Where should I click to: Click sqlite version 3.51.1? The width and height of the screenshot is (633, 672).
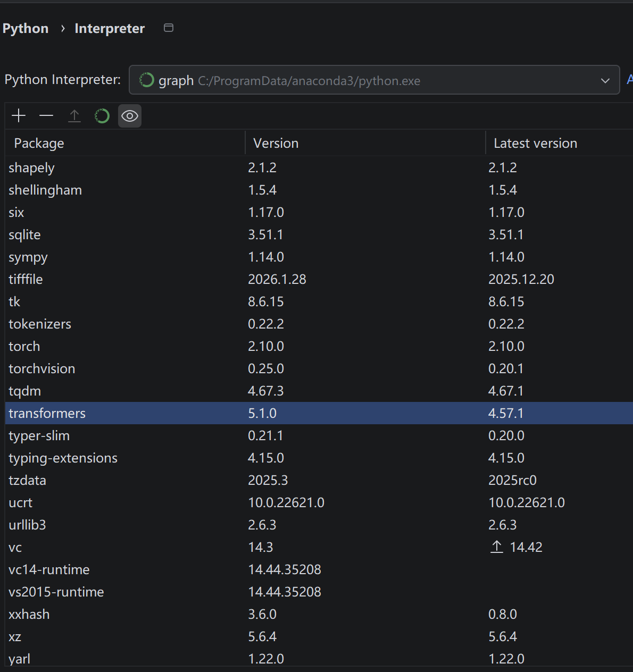(x=265, y=234)
